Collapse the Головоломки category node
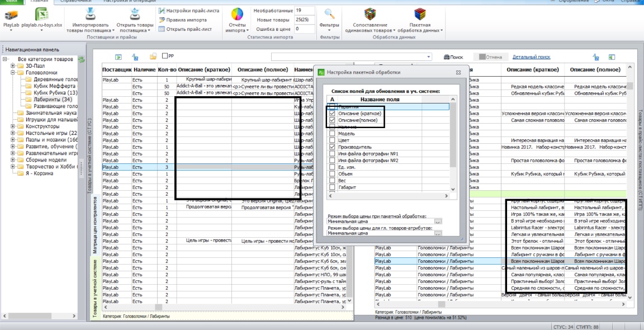 tap(13, 73)
